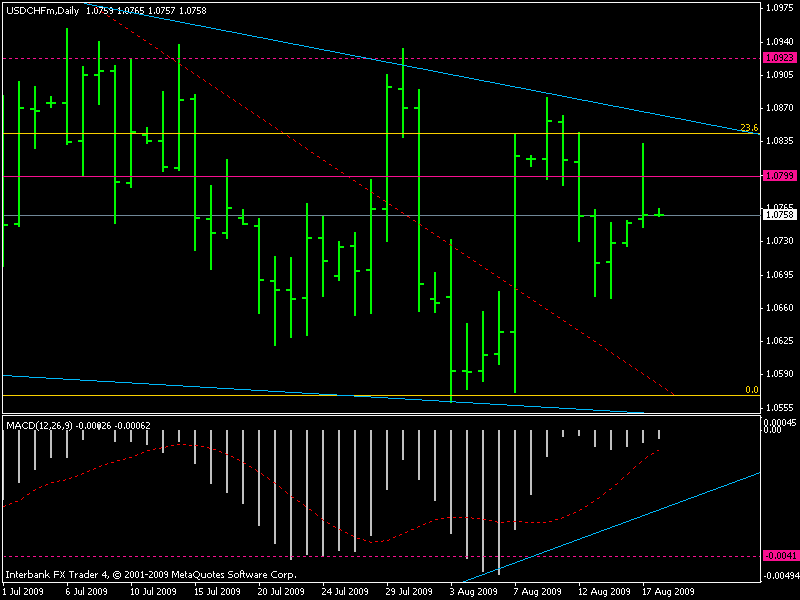Click the 1.0975 price scale value

[777, 8]
